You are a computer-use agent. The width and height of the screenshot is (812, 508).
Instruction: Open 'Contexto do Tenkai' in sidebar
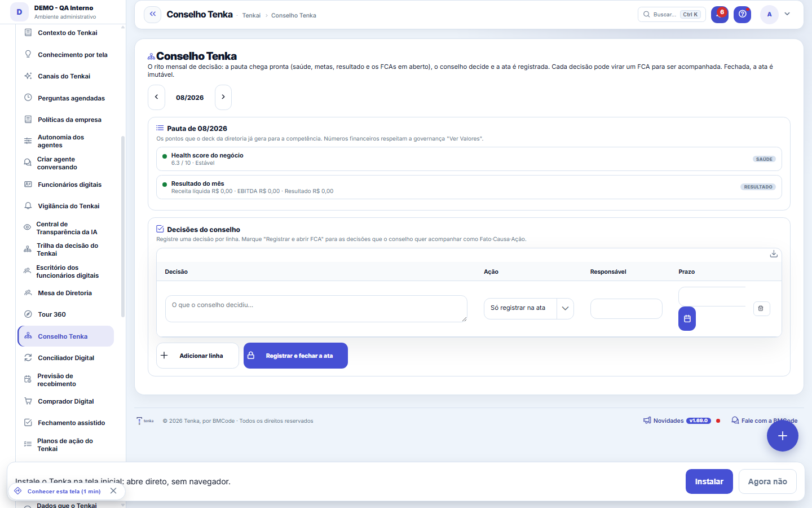(65, 33)
